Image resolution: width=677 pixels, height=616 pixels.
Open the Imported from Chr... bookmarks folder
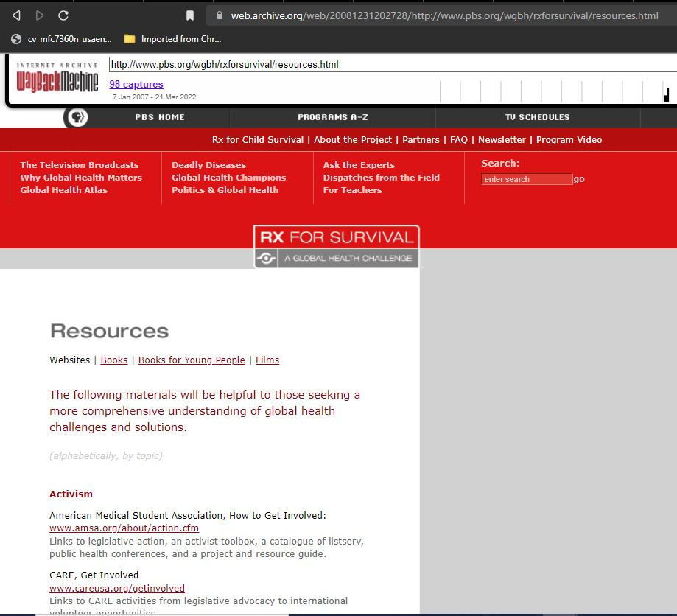click(x=172, y=39)
